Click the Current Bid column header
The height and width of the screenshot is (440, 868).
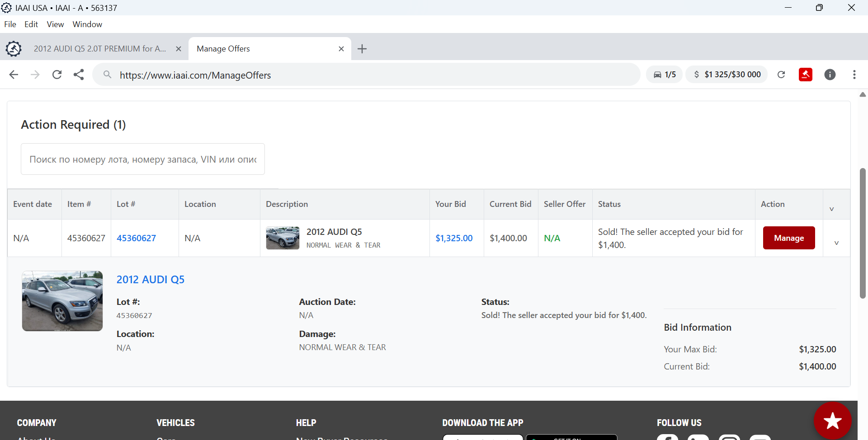pyautogui.click(x=510, y=204)
